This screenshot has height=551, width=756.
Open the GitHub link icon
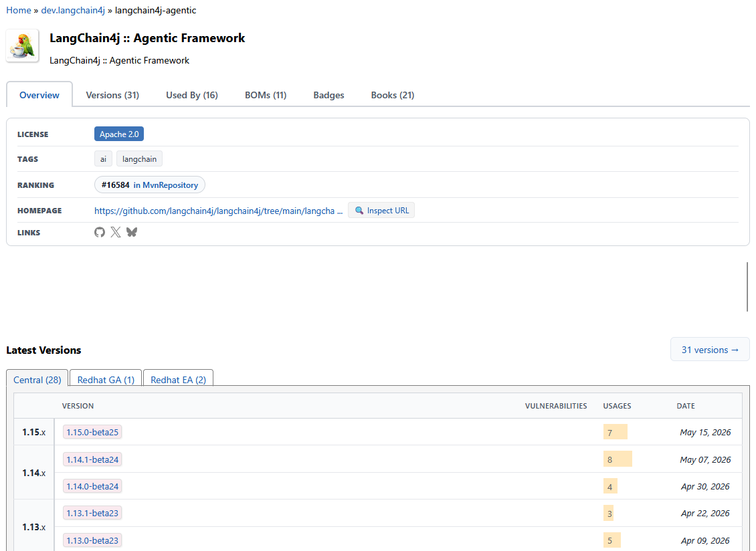pos(99,232)
